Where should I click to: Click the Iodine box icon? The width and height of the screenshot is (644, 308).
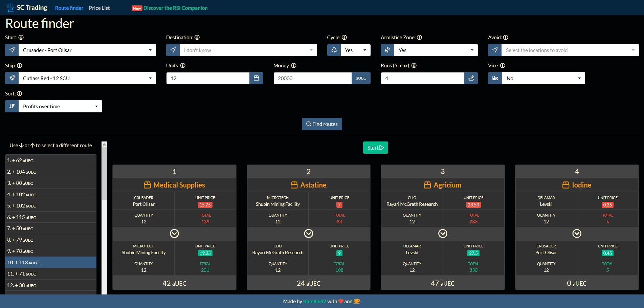click(566, 185)
